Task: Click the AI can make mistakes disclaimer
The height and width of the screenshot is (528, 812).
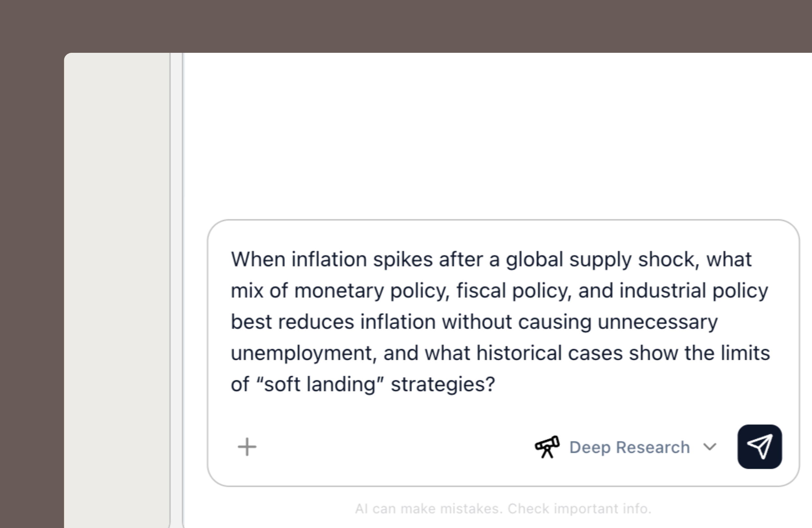Action: point(503,508)
